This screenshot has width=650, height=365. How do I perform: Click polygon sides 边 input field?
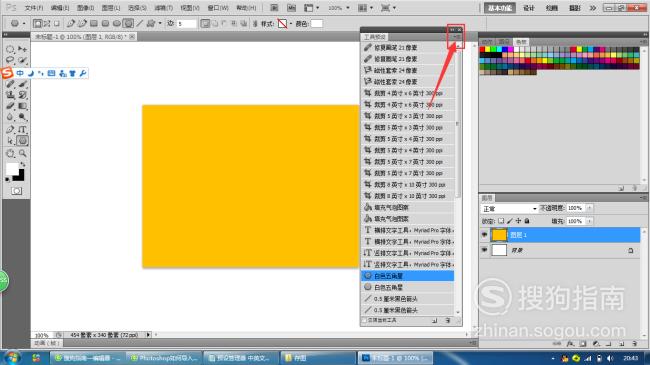tap(187, 24)
